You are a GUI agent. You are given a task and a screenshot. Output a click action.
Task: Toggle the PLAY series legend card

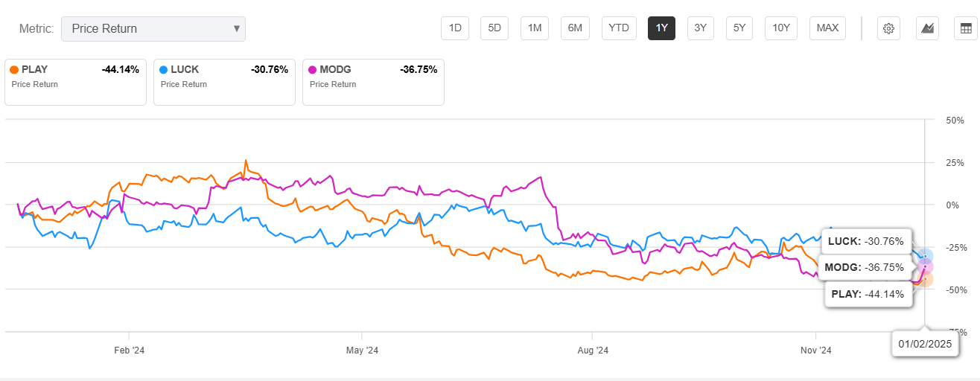[75, 82]
